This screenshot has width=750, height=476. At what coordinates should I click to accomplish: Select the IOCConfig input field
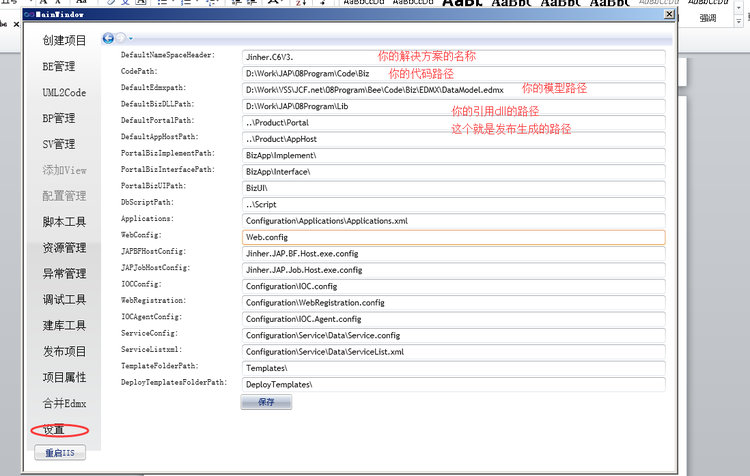(x=453, y=286)
